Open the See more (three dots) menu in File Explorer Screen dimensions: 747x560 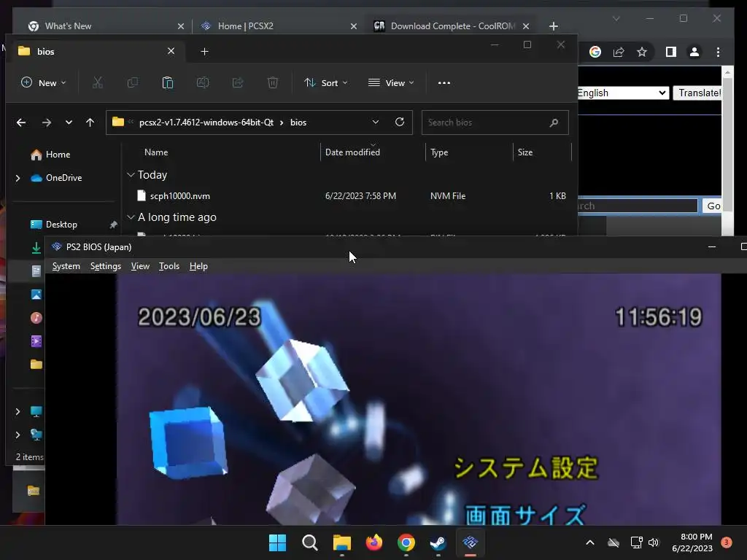click(x=444, y=83)
